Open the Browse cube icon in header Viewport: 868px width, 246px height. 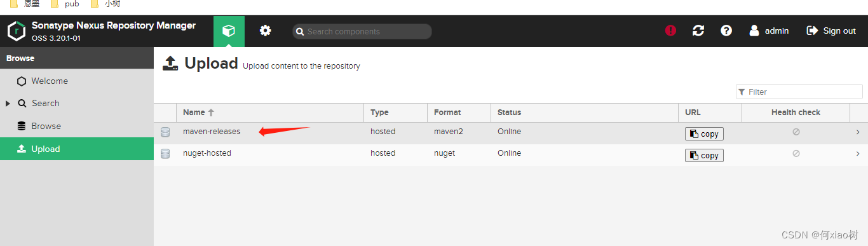pyautogui.click(x=229, y=31)
